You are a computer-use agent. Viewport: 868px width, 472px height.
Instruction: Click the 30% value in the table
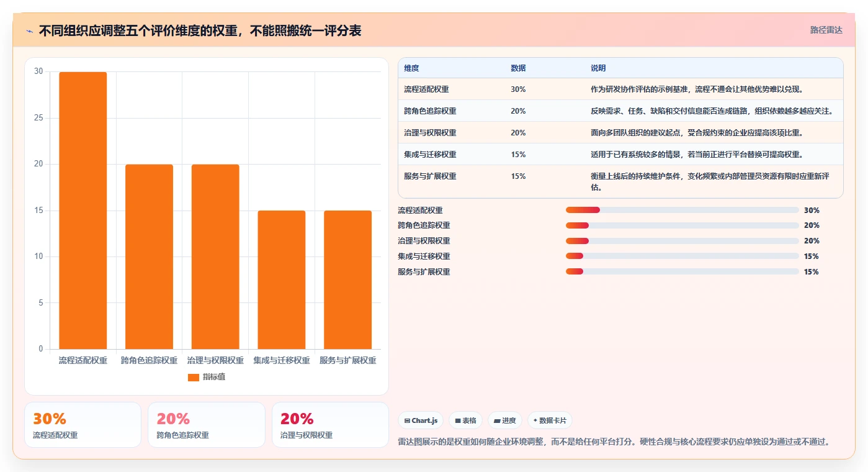[x=518, y=89]
